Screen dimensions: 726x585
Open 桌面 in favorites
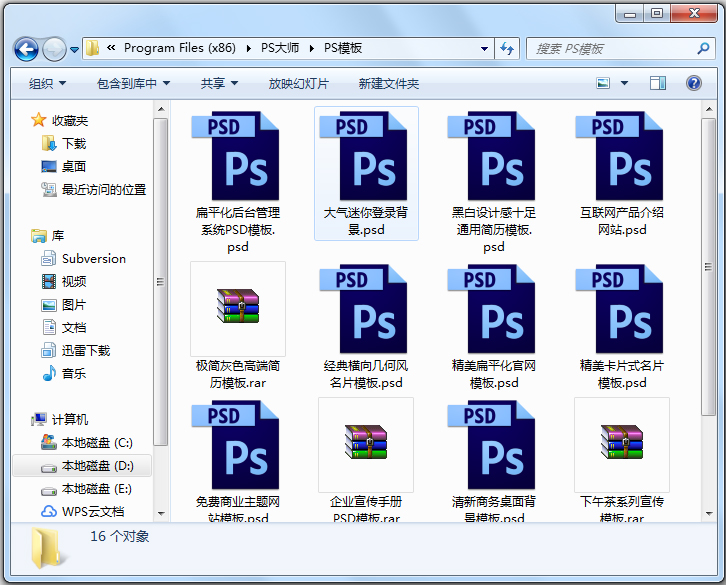coord(63,166)
